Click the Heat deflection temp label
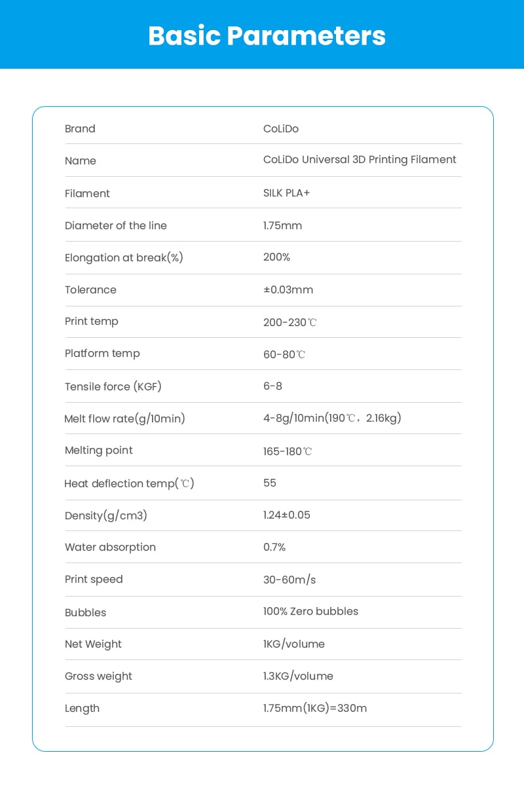 (x=129, y=483)
